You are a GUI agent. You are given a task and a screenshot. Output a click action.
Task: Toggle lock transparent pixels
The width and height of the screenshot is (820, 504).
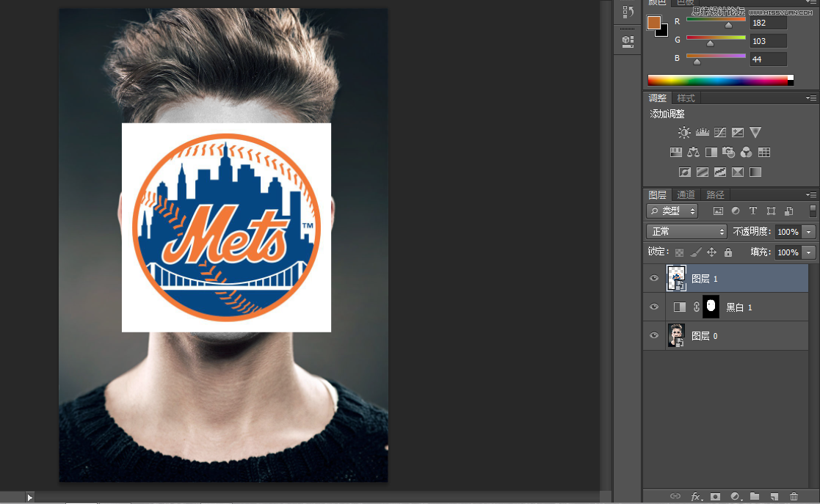tap(679, 252)
